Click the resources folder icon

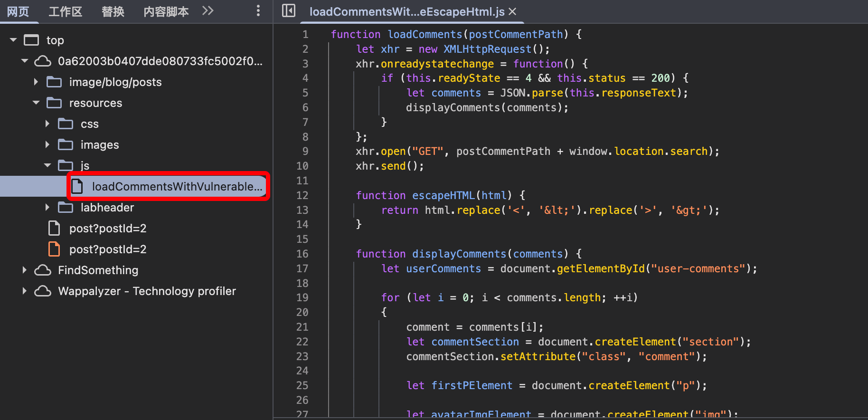(54, 103)
